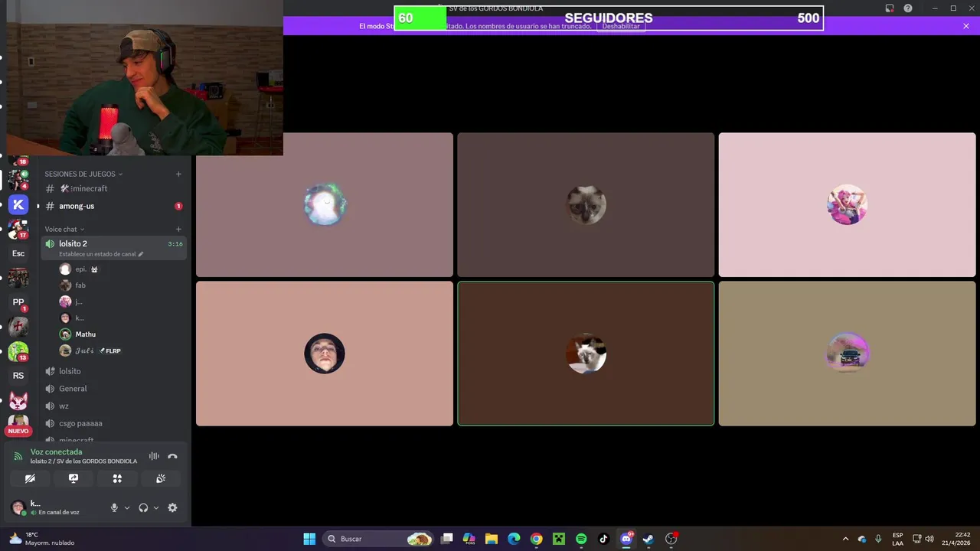Add channel to SESIONES DE JUEGOS category
Screen dimensions: 980x551
point(178,174)
